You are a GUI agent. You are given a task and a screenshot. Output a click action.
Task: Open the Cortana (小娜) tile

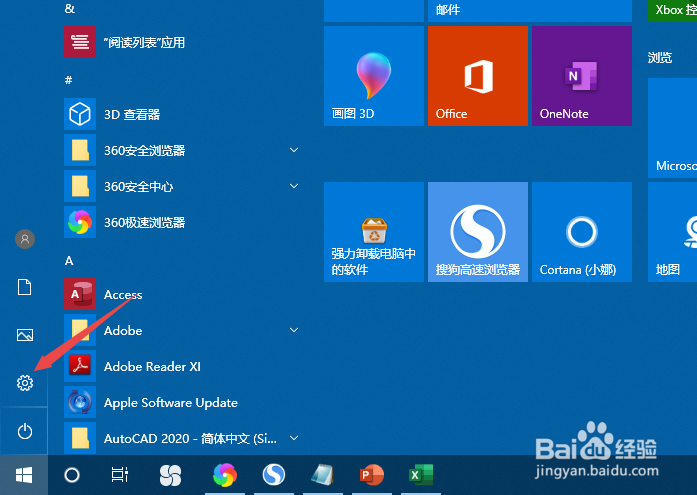click(582, 232)
